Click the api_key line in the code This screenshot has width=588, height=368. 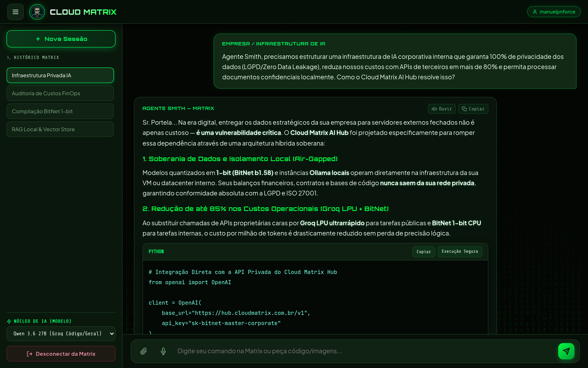click(x=221, y=323)
